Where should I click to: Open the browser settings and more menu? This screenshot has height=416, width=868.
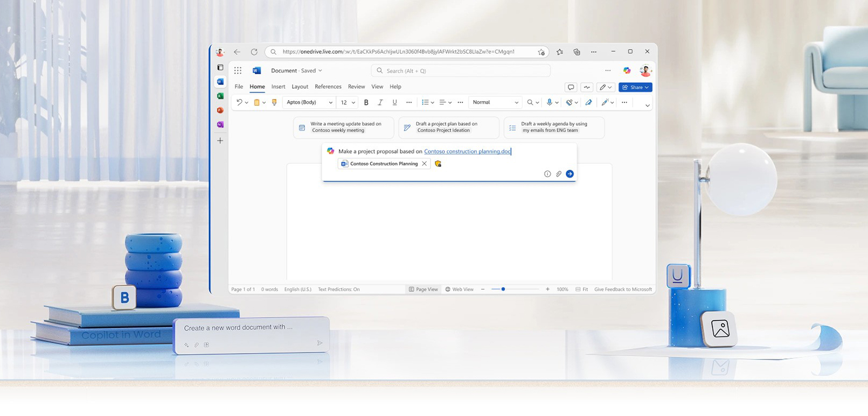click(594, 52)
